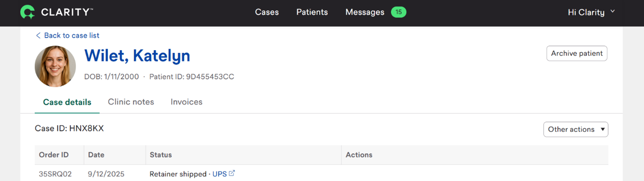This screenshot has height=181, width=644.
Task: Click the Order ID column header
Action: tap(54, 155)
